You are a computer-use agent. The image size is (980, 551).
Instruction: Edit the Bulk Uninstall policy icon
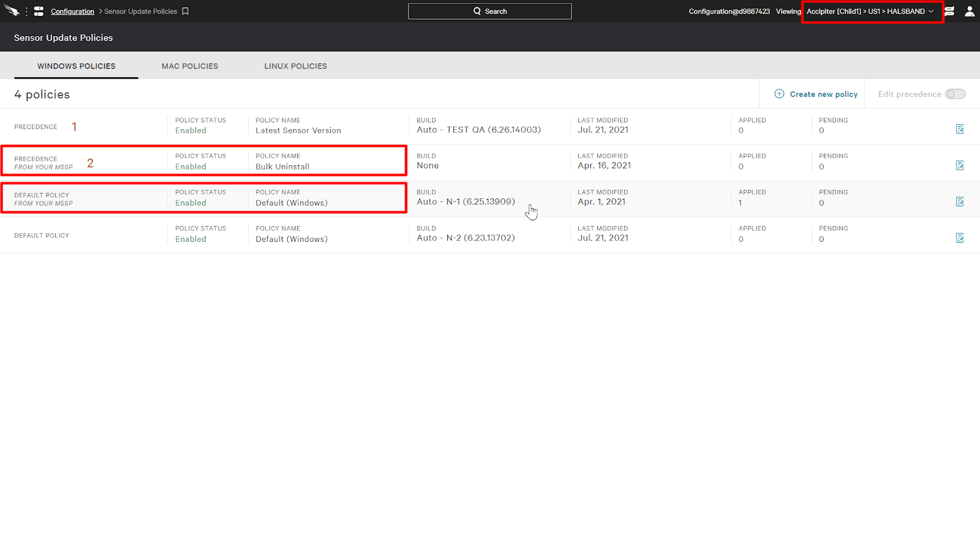[960, 165]
